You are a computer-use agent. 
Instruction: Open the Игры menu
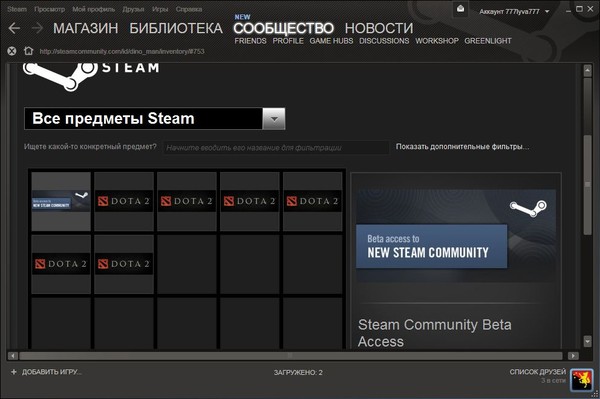pyautogui.click(x=160, y=9)
